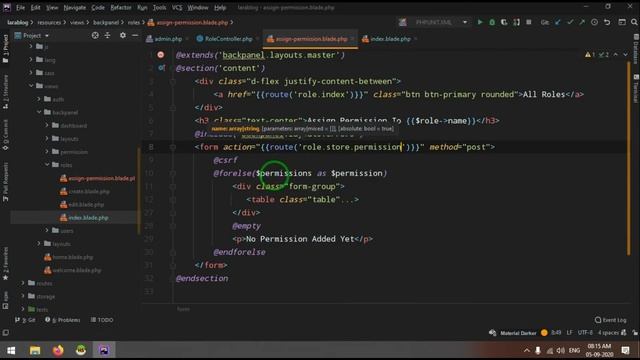Screen dimensions: 640x360
Task: Open the Favorites side tool window
Action: 5,263
